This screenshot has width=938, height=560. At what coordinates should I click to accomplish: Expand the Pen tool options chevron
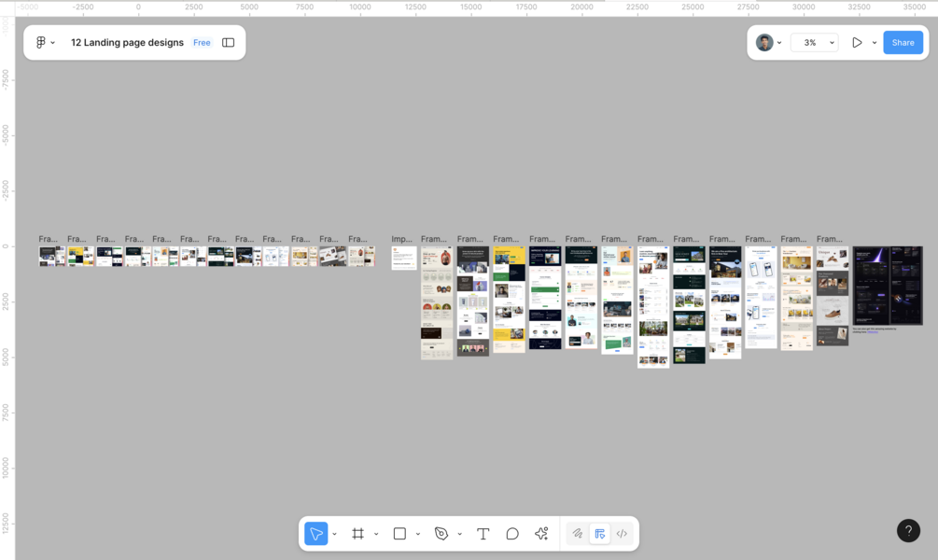[x=459, y=534]
